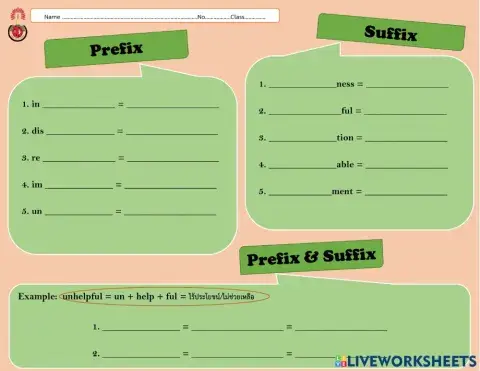The height and width of the screenshot is (371, 480).
Task: Click the Name blank line in header
Action: click(x=129, y=17)
